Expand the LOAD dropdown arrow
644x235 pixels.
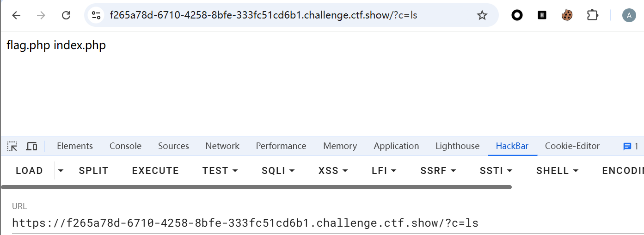[61, 171]
